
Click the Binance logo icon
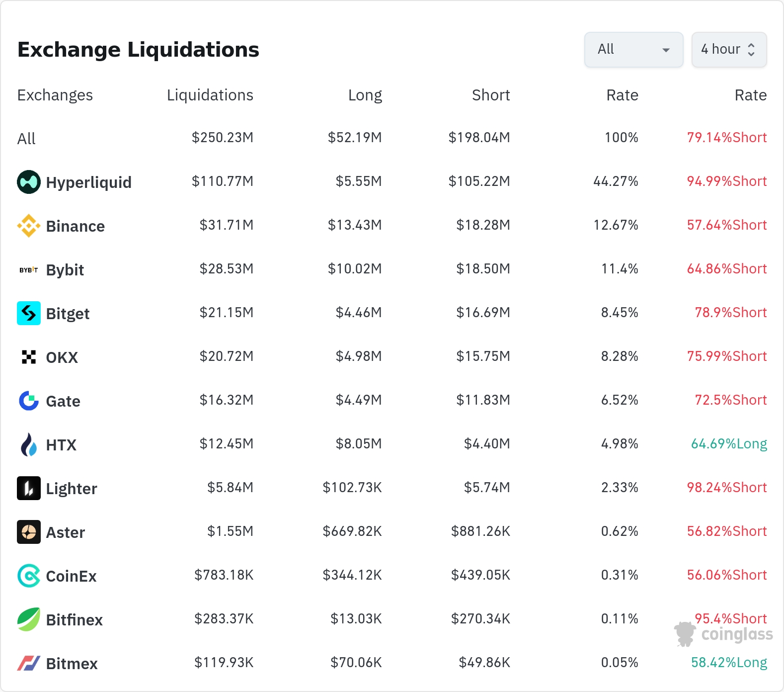tap(29, 226)
